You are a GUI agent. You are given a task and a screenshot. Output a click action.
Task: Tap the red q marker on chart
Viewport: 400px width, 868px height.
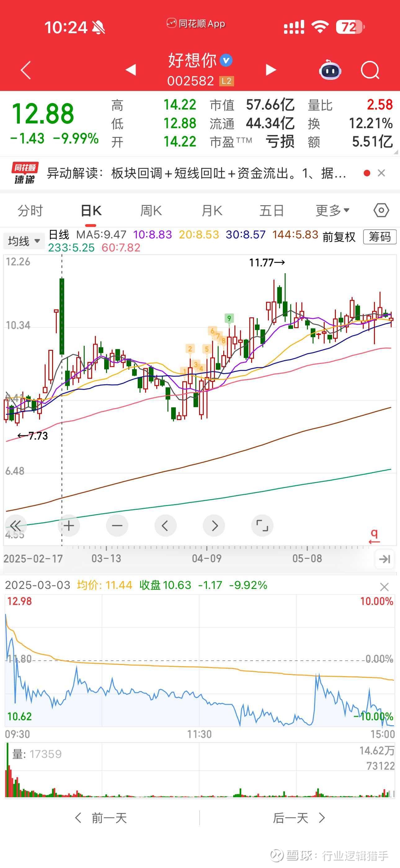[x=374, y=536]
